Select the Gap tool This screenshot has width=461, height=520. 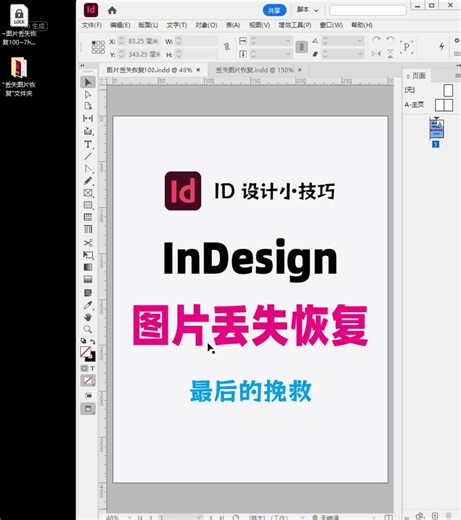point(88,118)
